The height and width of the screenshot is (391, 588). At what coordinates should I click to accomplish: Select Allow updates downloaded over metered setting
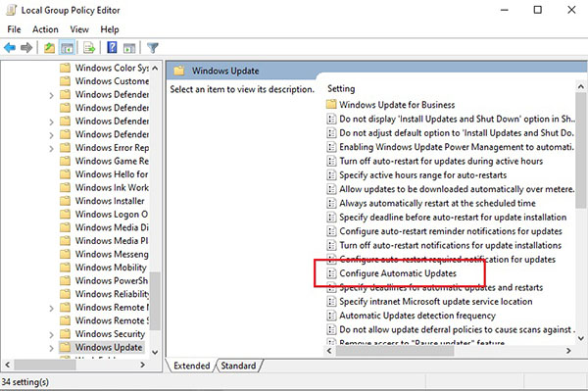[451, 189]
